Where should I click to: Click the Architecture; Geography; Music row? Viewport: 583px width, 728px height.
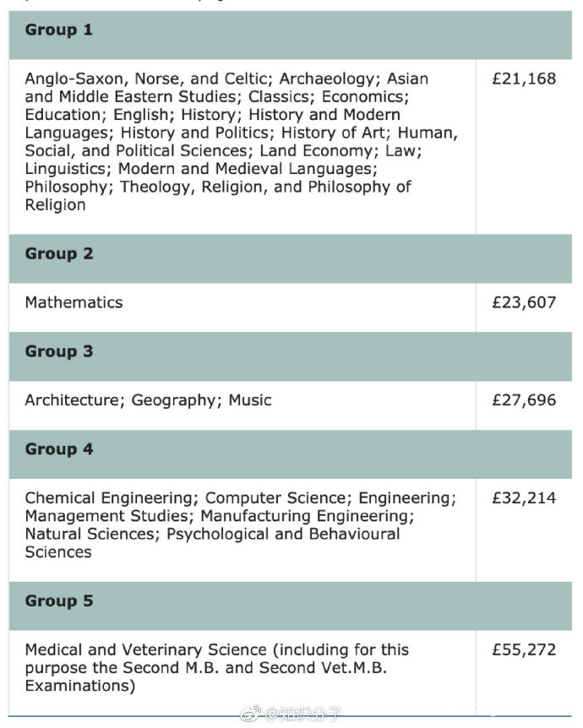(x=148, y=400)
